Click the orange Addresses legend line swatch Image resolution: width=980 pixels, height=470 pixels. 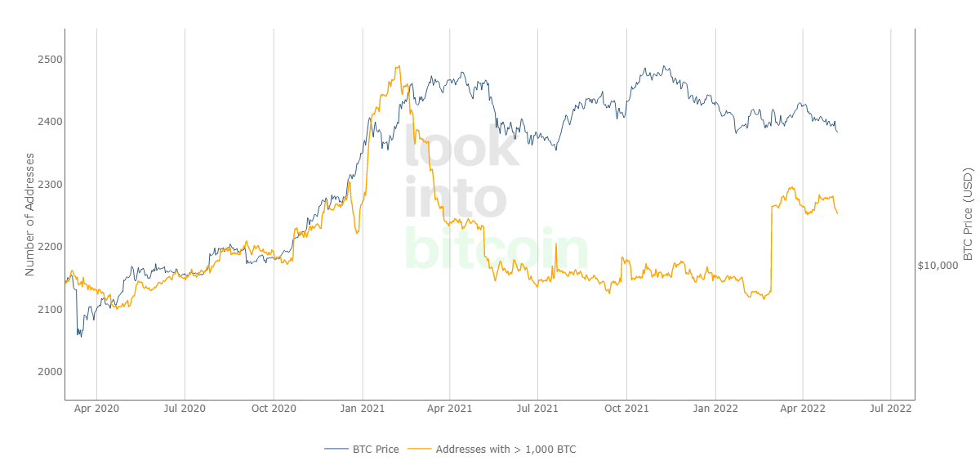point(420,449)
